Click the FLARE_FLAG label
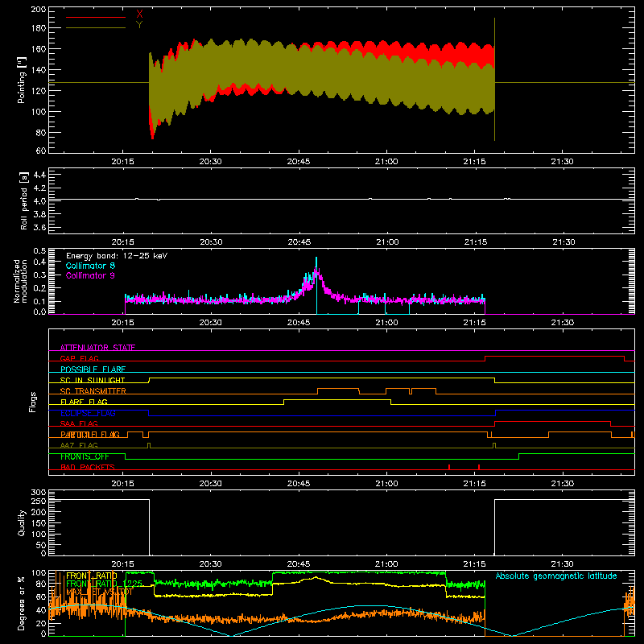This screenshot has width=644, height=644. 84,402
